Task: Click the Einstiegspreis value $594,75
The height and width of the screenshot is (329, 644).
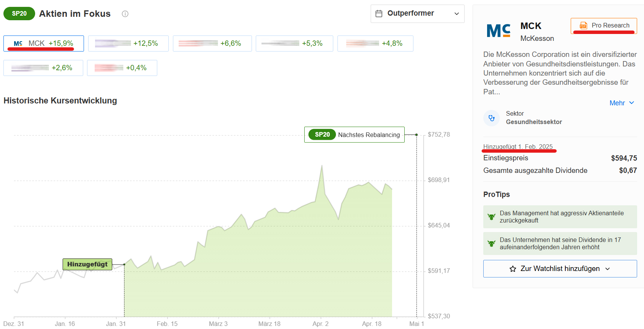Action: pos(624,158)
